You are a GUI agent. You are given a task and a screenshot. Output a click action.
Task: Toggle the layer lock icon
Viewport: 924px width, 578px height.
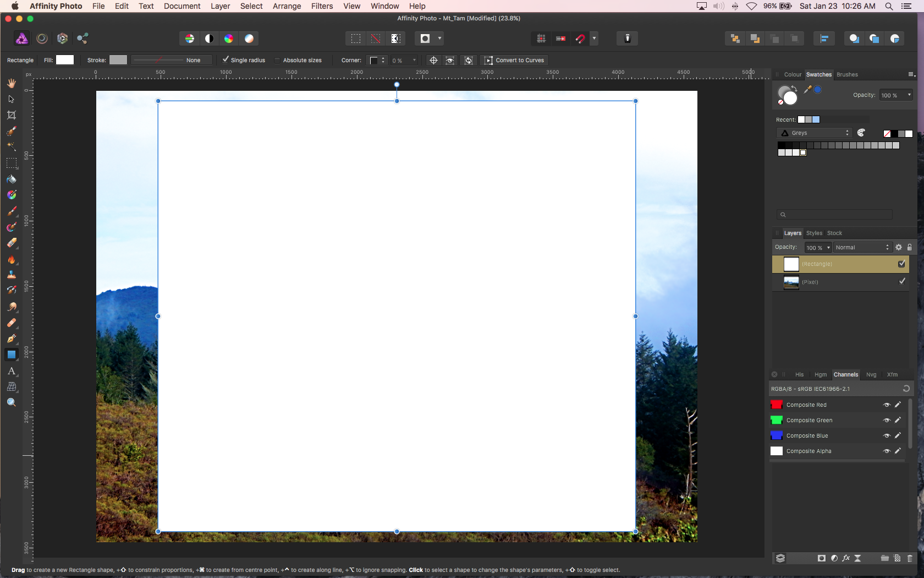point(910,247)
